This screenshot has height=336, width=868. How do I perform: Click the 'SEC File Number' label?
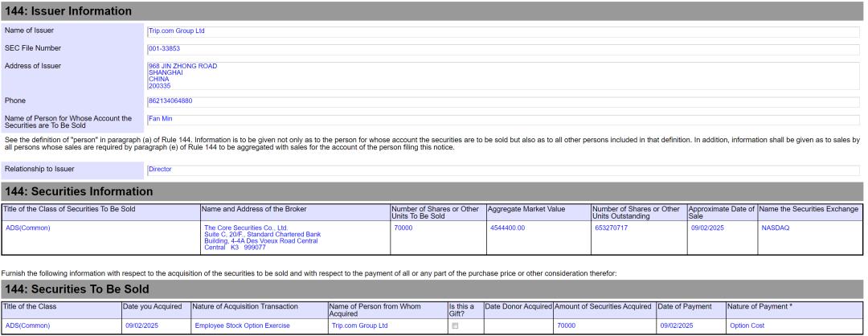(33, 48)
